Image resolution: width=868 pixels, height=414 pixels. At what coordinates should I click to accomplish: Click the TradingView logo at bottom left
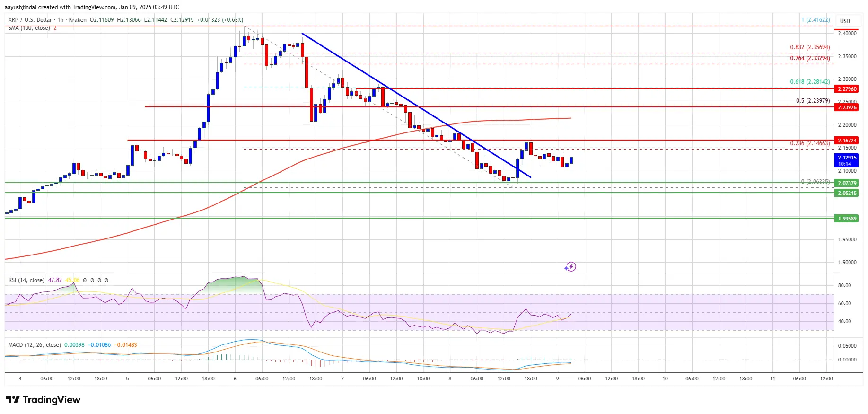click(43, 400)
